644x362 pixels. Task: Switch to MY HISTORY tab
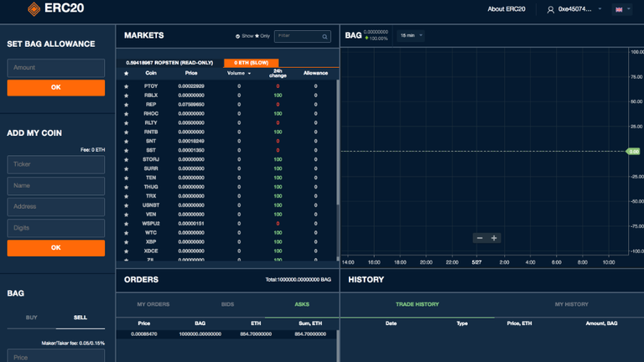[x=571, y=304]
